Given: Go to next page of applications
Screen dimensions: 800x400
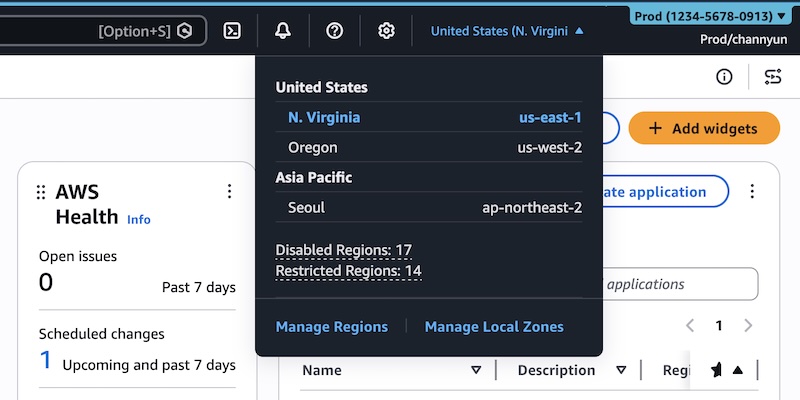Looking at the screenshot, I should [x=748, y=325].
